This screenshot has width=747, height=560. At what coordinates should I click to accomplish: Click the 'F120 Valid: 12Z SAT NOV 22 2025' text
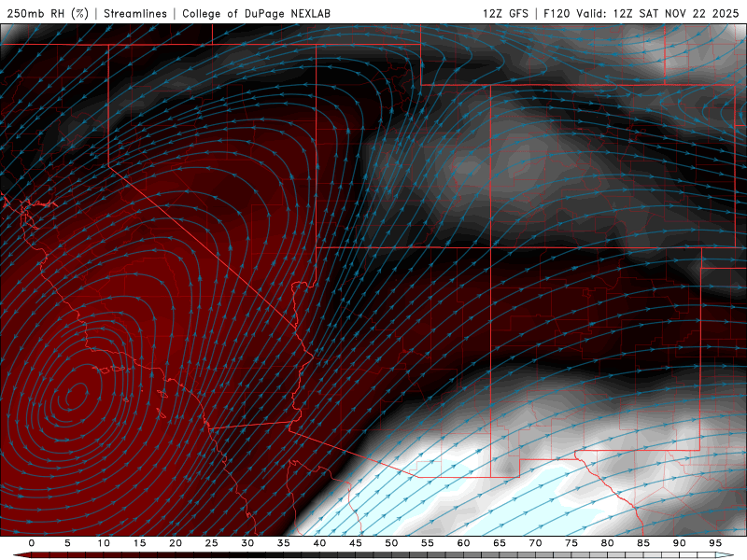641,13
